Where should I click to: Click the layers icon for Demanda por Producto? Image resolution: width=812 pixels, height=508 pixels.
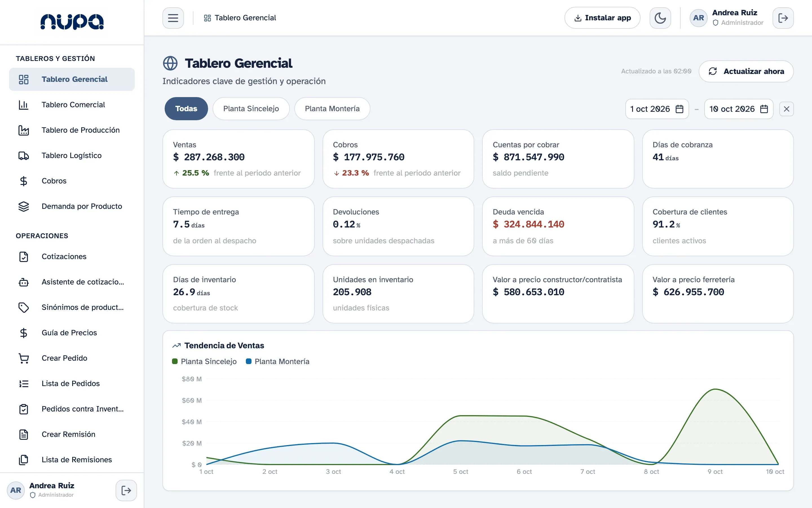(23, 206)
